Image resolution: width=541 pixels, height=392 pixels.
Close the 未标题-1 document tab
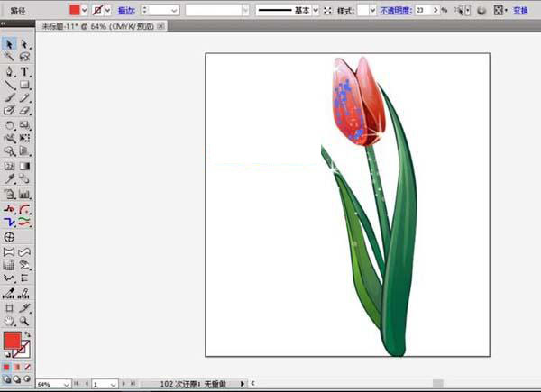point(160,26)
